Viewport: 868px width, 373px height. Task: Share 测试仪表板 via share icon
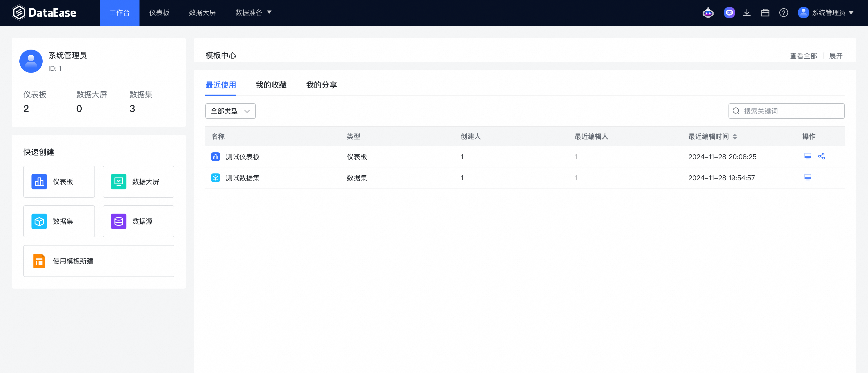[821, 156]
